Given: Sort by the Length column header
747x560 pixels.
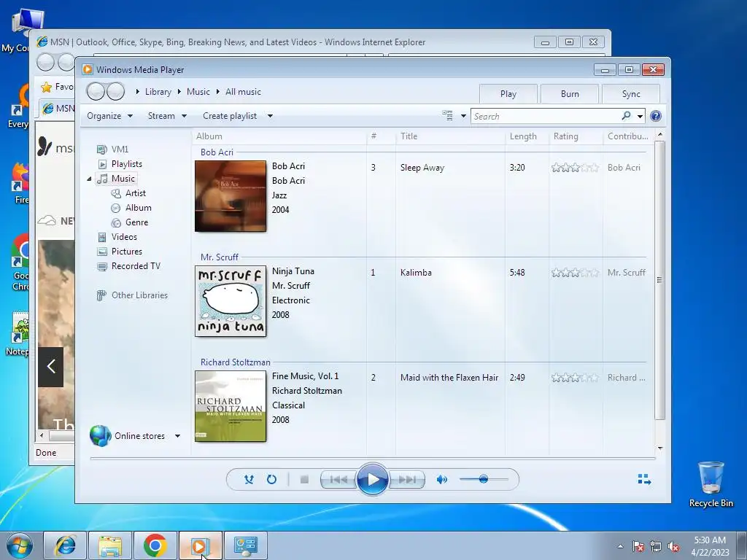Looking at the screenshot, I should 527,136.
